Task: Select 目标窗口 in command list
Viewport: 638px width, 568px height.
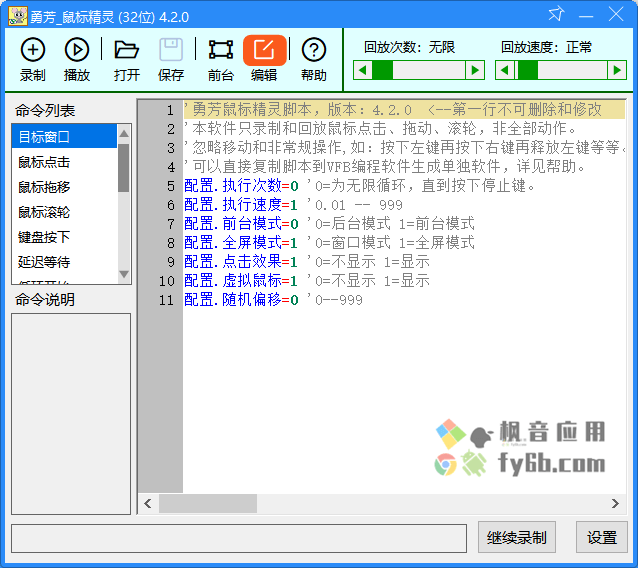Action: (x=64, y=137)
